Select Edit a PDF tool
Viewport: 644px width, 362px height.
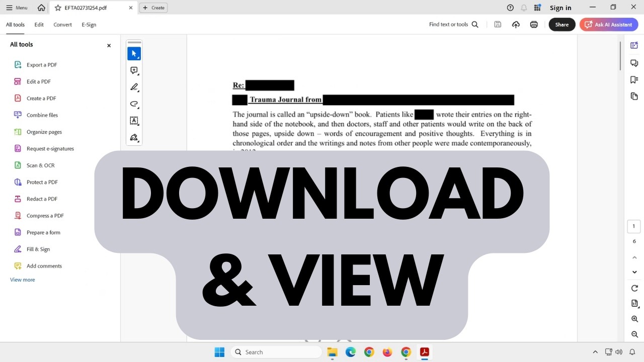pos(32,81)
